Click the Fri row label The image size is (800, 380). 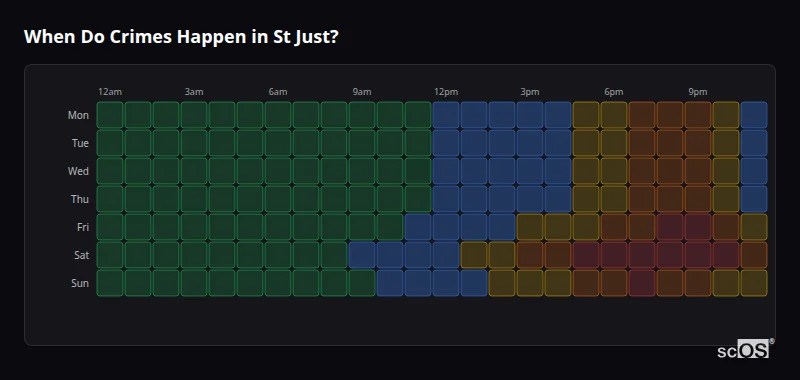[83, 227]
